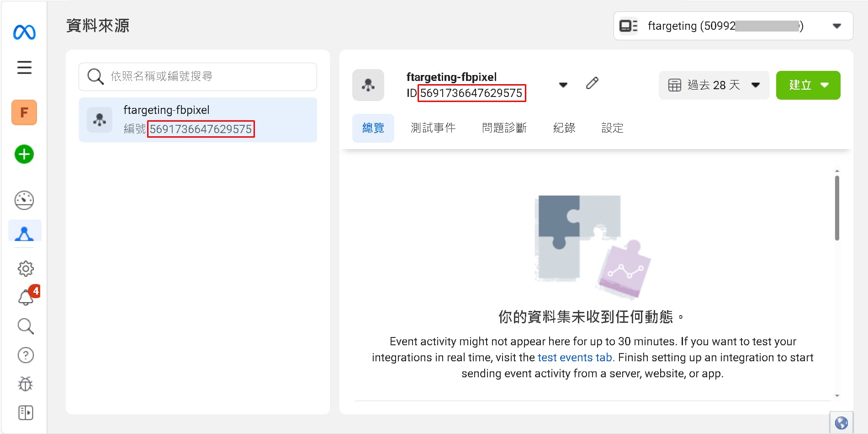
Task: Click the vertical scrollbar thumb in overview panel
Action: click(x=837, y=208)
